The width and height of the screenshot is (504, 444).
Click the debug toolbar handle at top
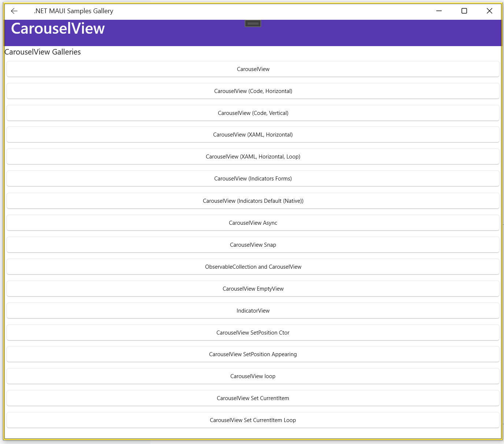click(253, 23)
